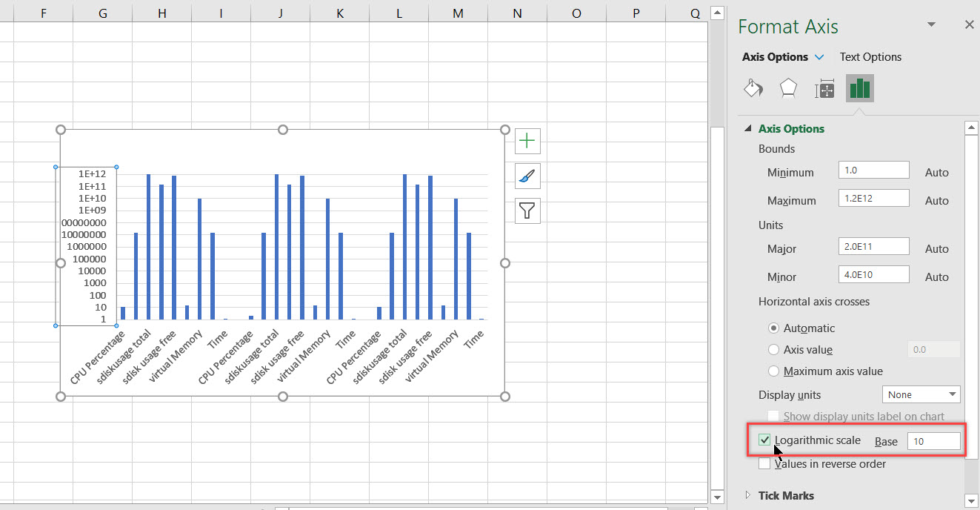Image resolution: width=980 pixels, height=510 pixels.
Task: Select Axis value radio option
Action: point(774,349)
